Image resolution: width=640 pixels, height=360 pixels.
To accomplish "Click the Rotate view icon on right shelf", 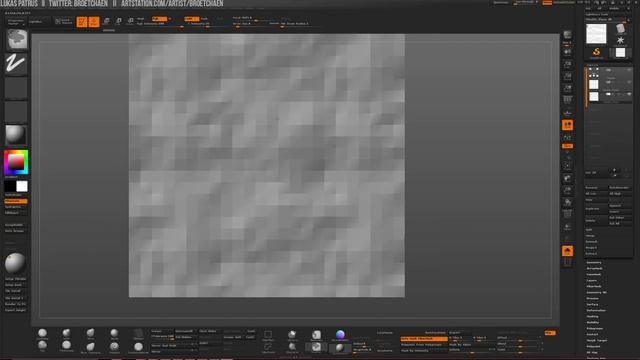I will pyautogui.click(x=567, y=202).
